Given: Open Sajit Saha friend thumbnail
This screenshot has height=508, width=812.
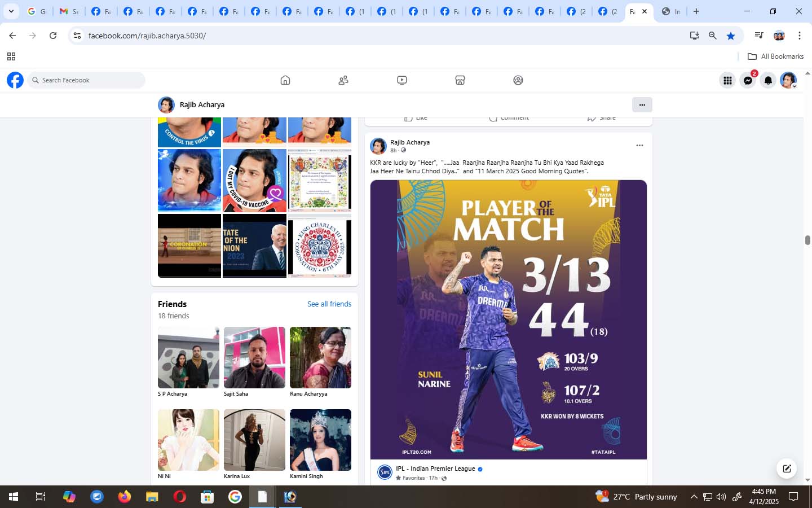Looking at the screenshot, I should [x=254, y=357].
